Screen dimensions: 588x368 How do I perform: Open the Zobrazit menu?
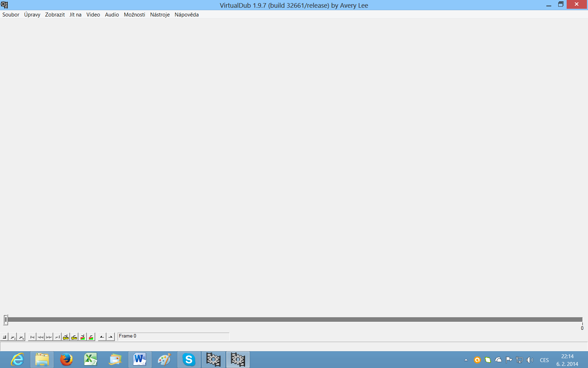(x=55, y=15)
